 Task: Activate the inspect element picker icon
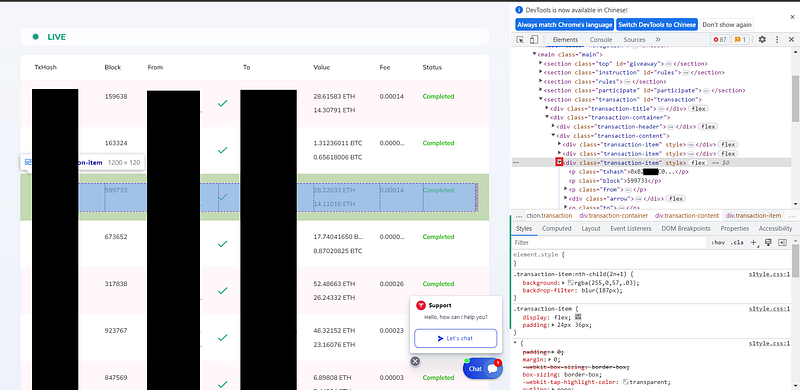[520, 40]
